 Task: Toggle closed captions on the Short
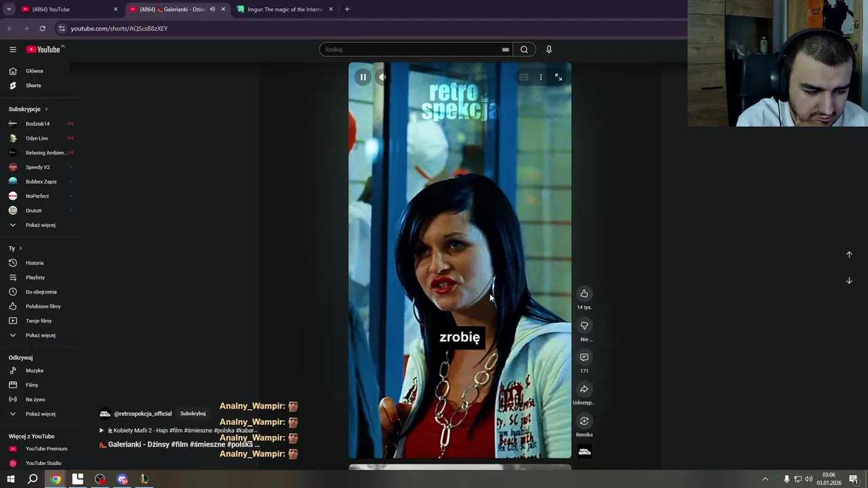coord(524,77)
